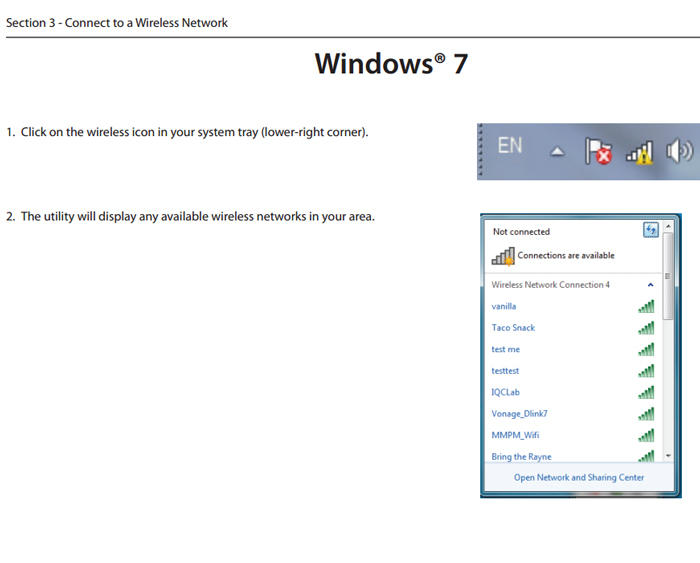
Task: Collapse Wireless Network Connection 4 section
Action: click(x=650, y=285)
